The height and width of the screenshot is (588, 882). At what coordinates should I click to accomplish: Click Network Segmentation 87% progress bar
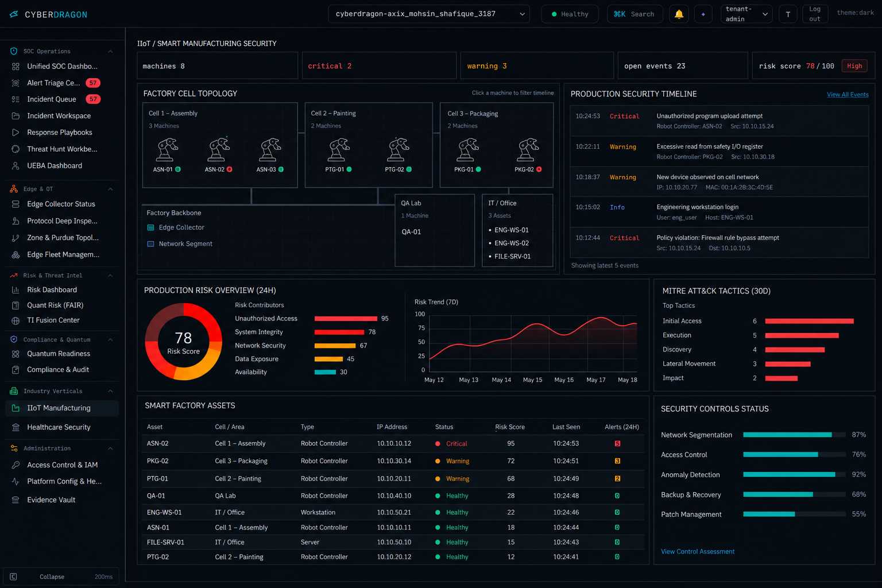[x=794, y=435]
